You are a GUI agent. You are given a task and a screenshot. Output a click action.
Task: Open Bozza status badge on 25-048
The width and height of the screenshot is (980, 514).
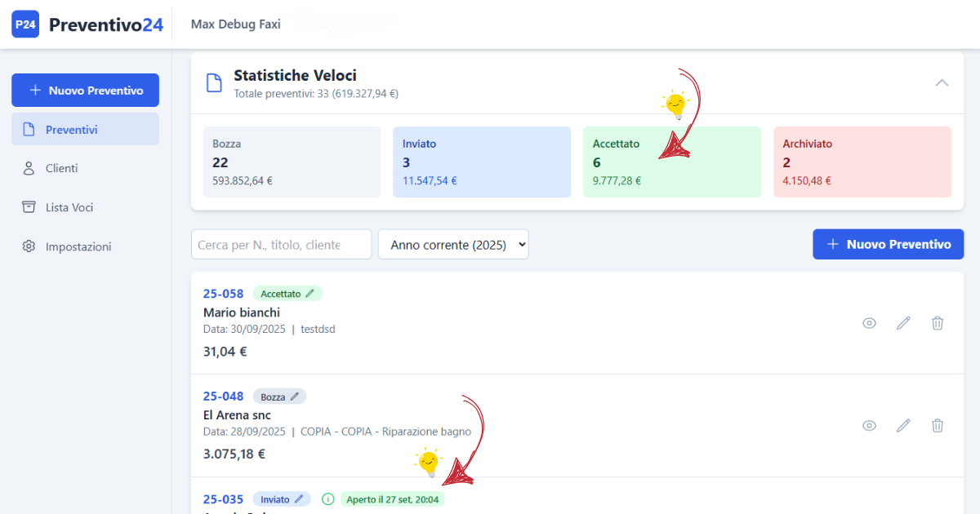(279, 397)
